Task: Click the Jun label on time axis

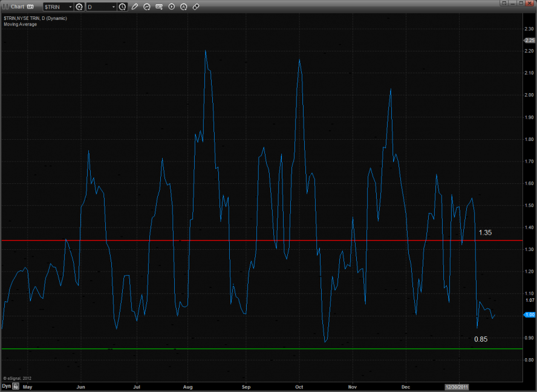Action: click(x=80, y=387)
